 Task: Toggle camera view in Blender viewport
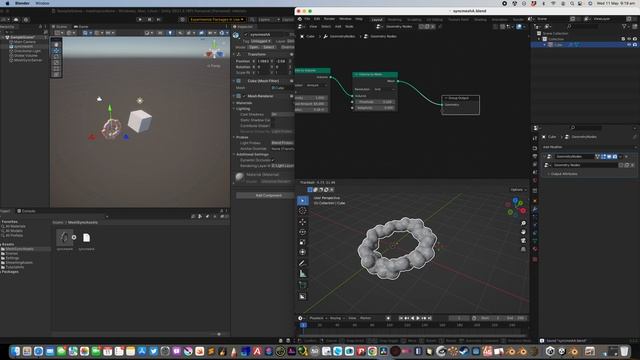pyautogui.click(x=523, y=240)
